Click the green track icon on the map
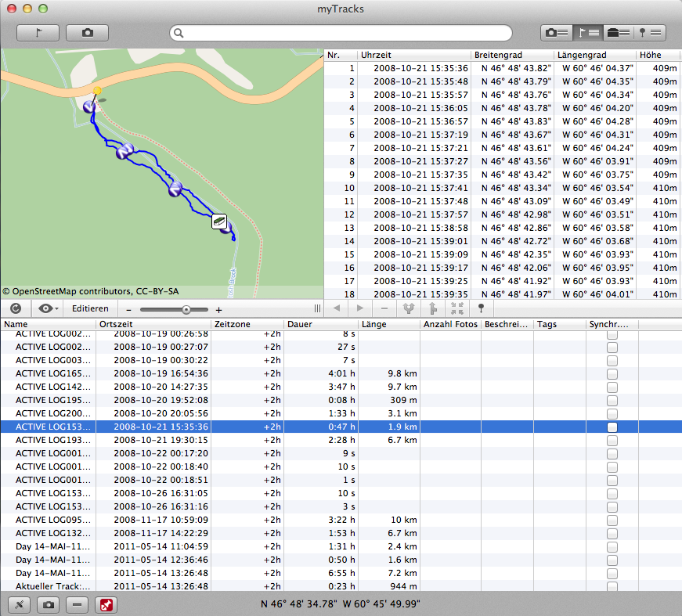The width and height of the screenshot is (682, 616). tap(219, 222)
